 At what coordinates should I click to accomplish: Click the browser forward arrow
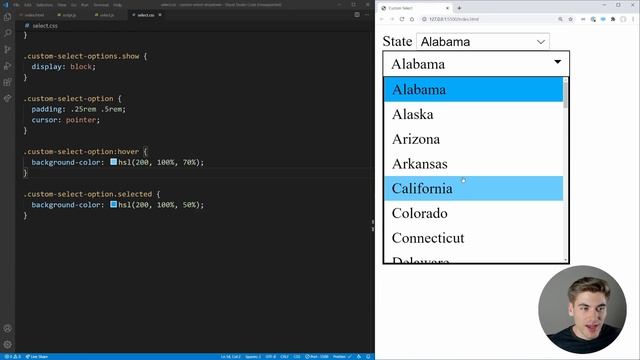(x=392, y=19)
